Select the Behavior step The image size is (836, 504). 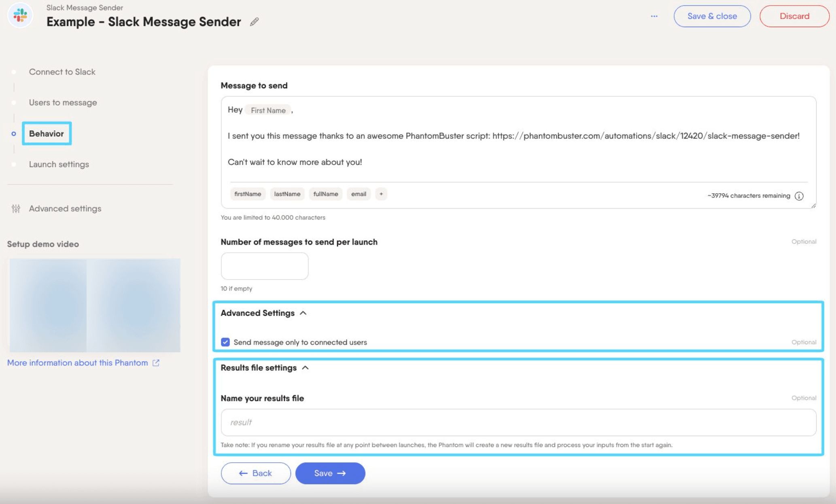pos(47,133)
